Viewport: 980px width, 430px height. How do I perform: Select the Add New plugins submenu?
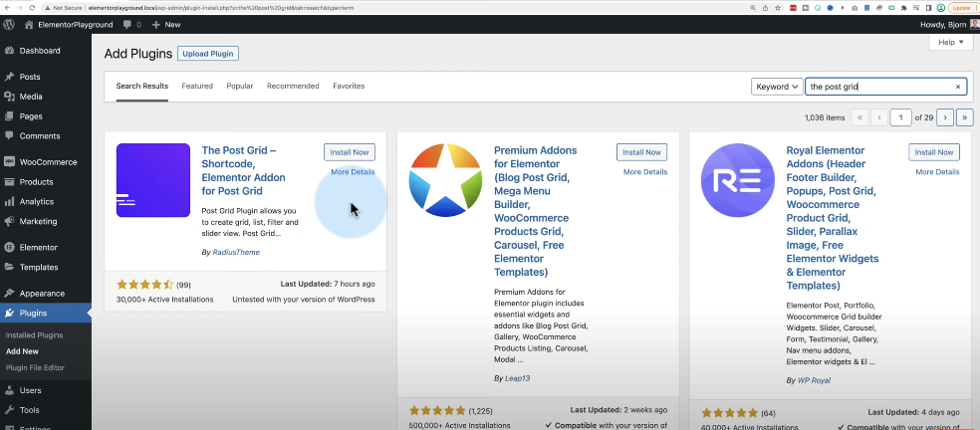point(22,351)
